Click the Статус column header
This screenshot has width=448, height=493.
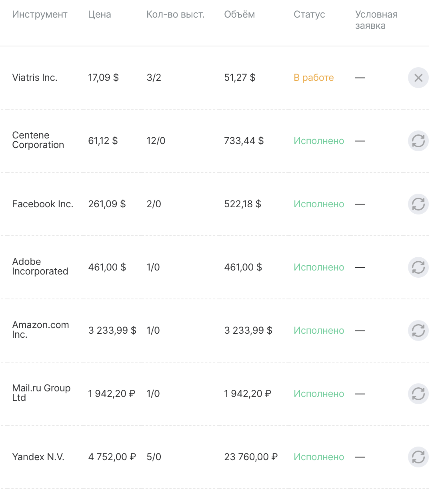(x=309, y=15)
